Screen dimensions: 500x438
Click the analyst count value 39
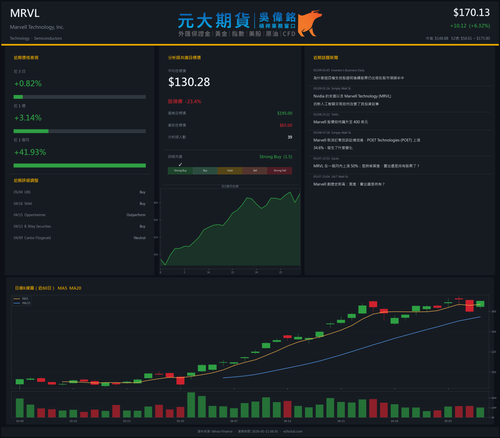click(x=290, y=137)
